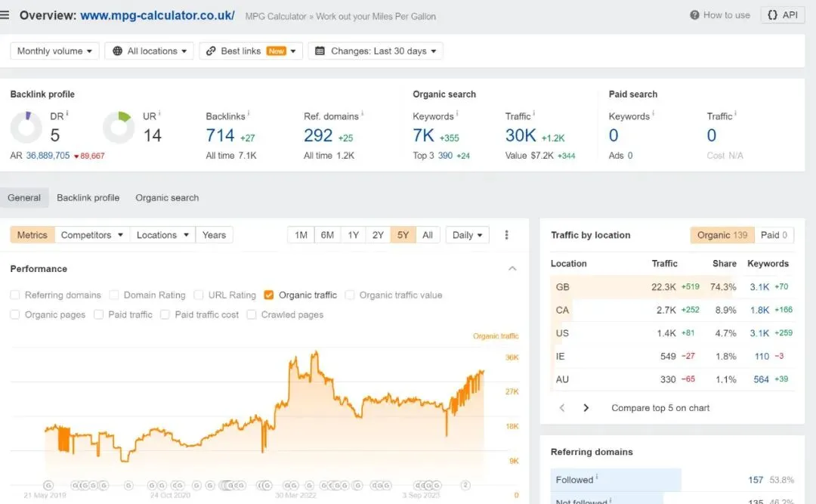Click the DR info icon
Screen dimensions: 816x504
coord(67,113)
